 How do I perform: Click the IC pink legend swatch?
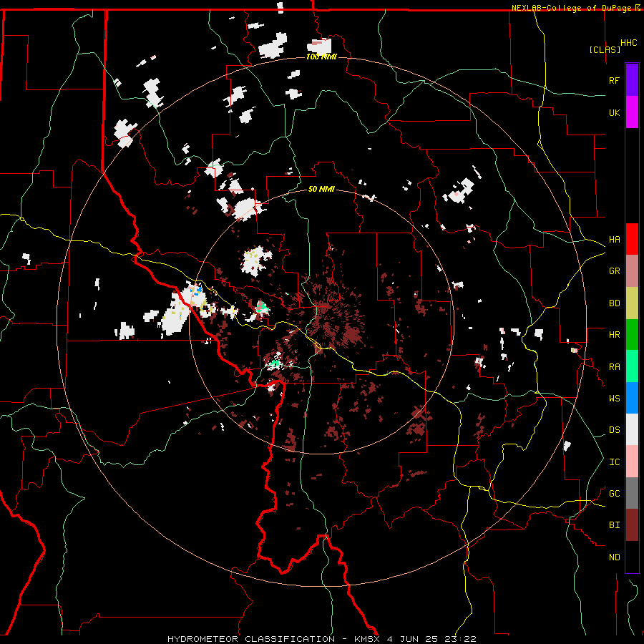pyautogui.click(x=632, y=462)
